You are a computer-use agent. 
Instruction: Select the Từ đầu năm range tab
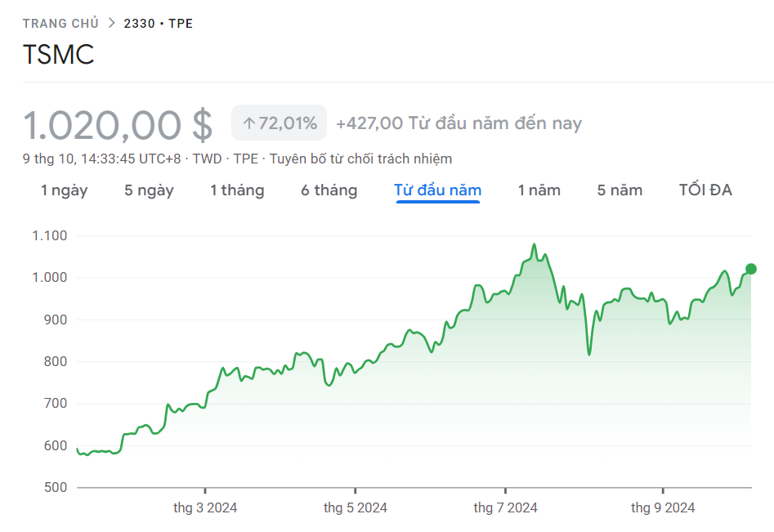438,190
